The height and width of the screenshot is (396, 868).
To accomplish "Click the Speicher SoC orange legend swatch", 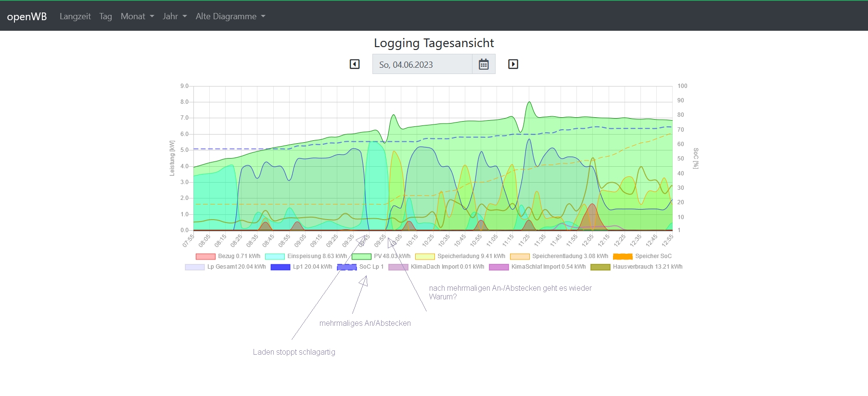I will [x=622, y=257].
